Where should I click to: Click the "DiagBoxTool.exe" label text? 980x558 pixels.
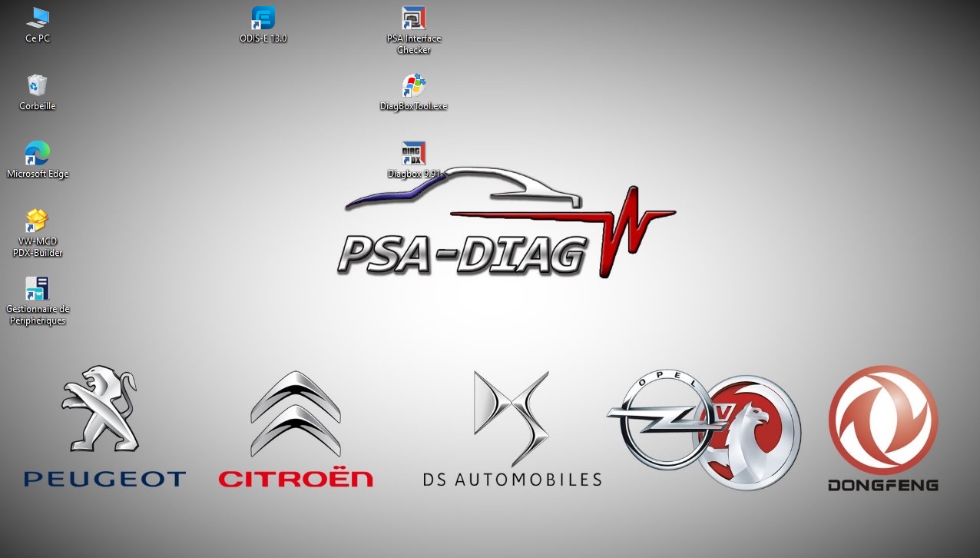click(414, 106)
